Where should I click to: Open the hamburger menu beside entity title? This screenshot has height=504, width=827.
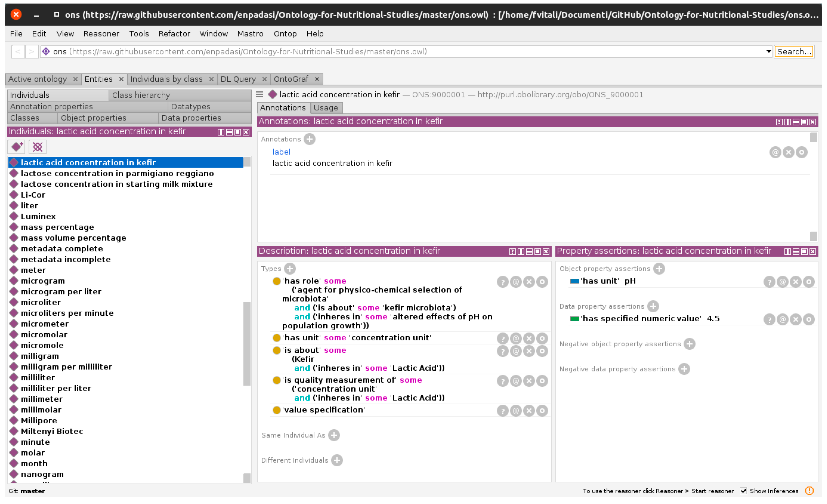pyautogui.click(x=259, y=94)
